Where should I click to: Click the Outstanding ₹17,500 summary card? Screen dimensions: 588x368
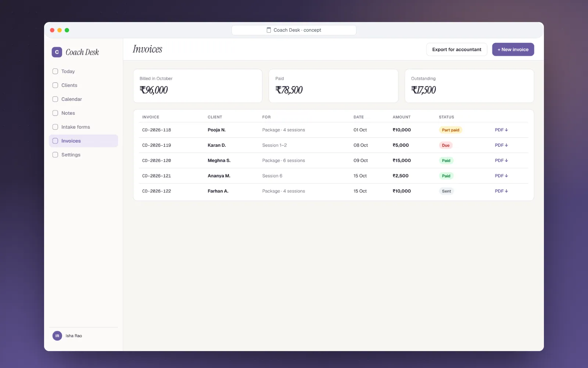point(469,86)
